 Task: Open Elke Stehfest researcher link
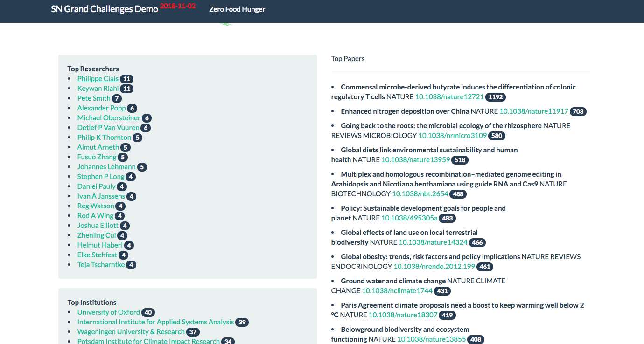(x=97, y=255)
